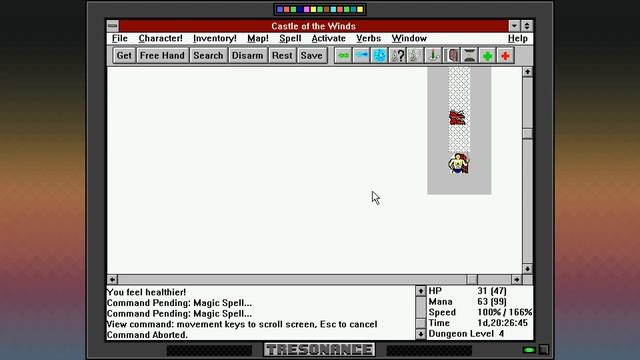
Task: Click the Free Hand button
Action: pos(162,56)
